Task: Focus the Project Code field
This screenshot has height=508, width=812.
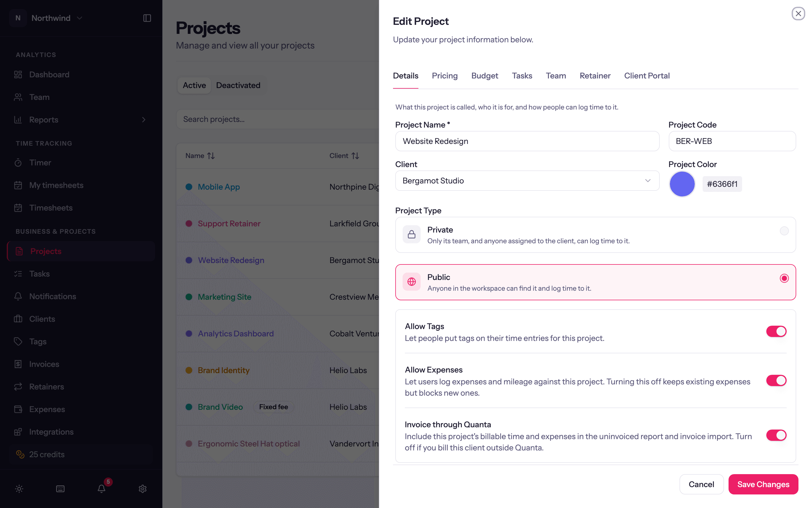Action: (732, 141)
